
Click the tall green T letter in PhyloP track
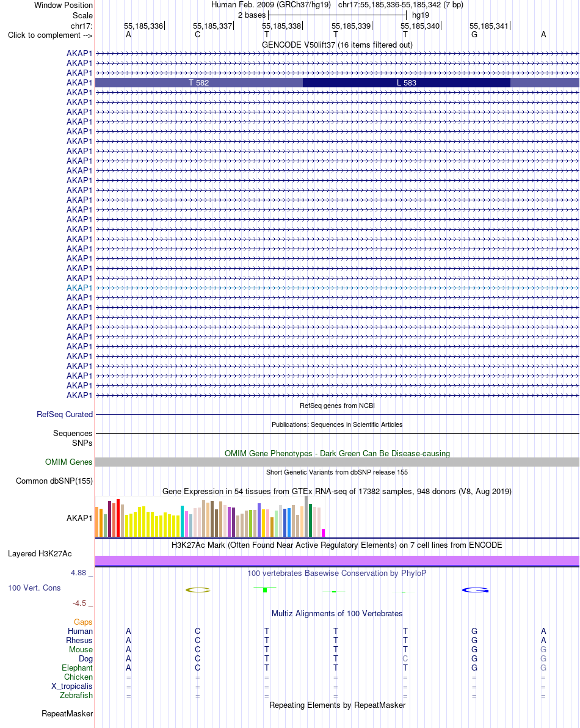[265, 589]
